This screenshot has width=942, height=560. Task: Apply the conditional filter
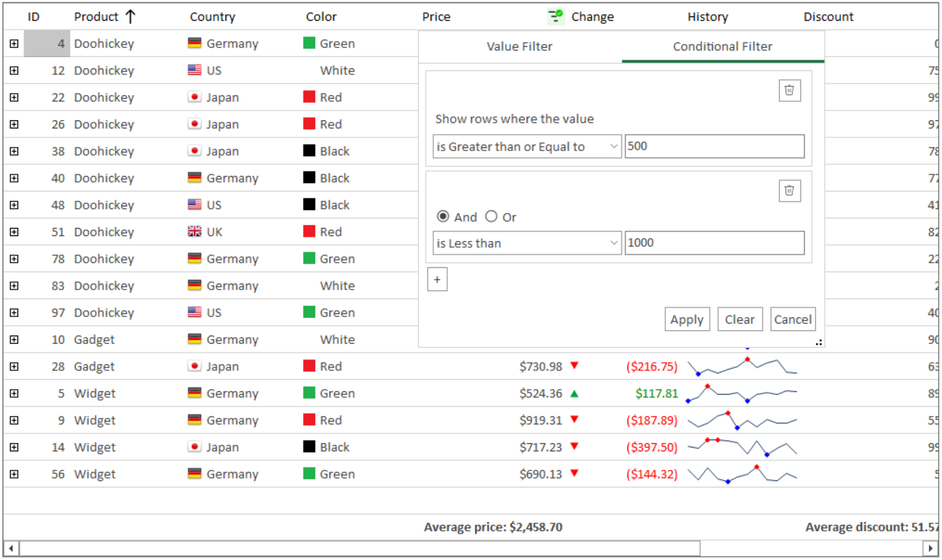pyautogui.click(x=686, y=319)
